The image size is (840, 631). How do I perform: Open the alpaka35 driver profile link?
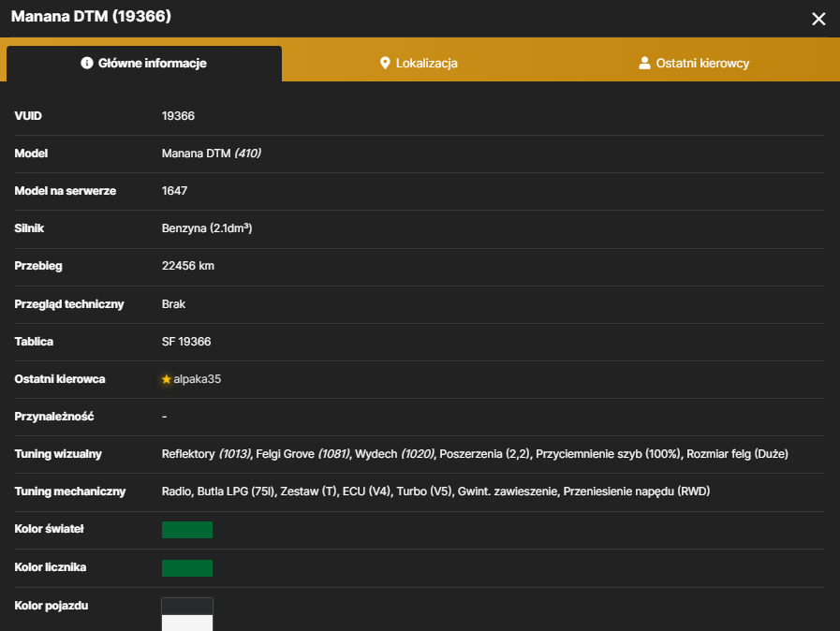[x=197, y=379]
